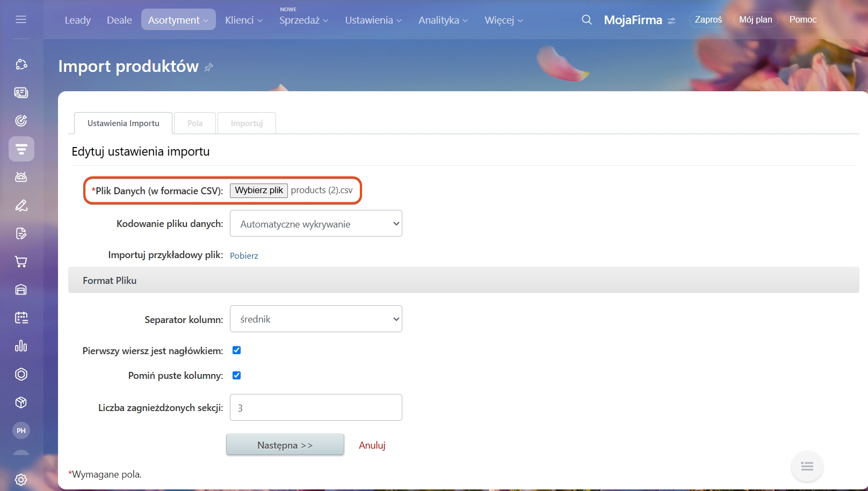The width and height of the screenshot is (868, 491).
Task: Open the floating list menu button
Action: (x=807, y=466)
